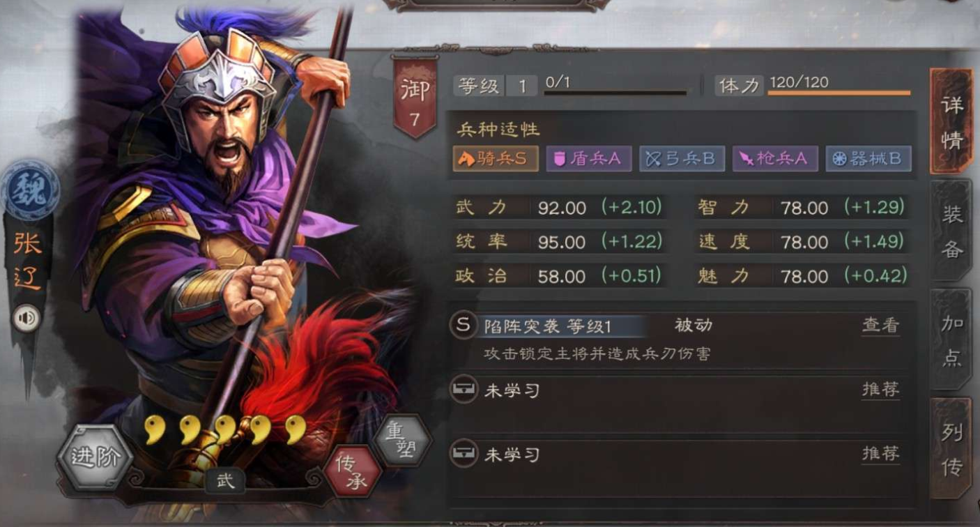Select the 盾兵A shield troop badge
Image resolution: width=980 pixels, height=527 pixels.
[588, 159]
